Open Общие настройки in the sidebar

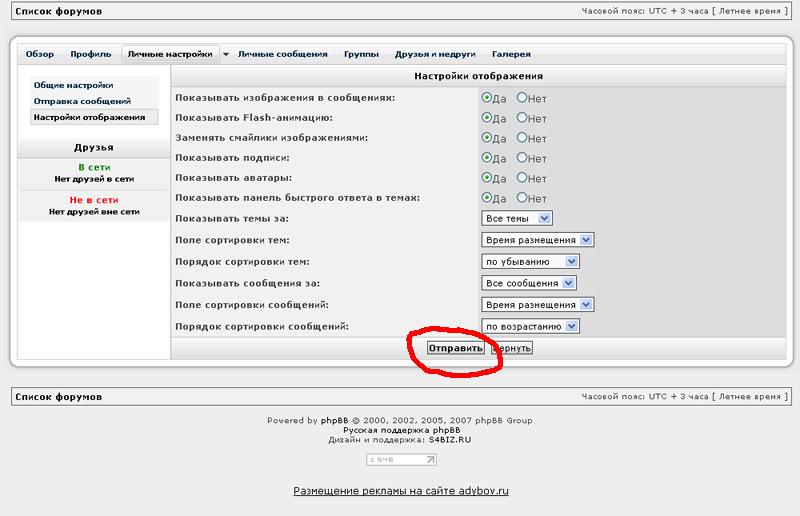73,86
